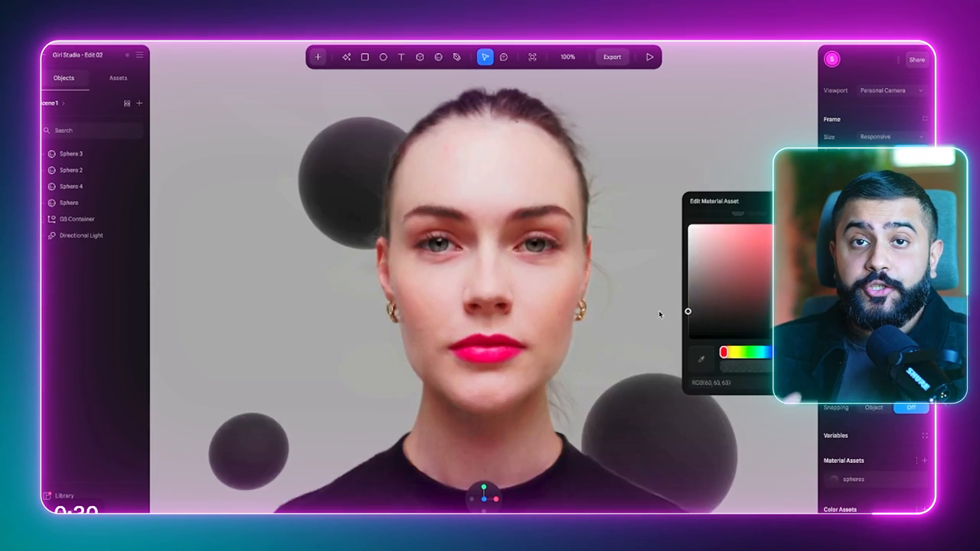The height and width of the screenshot is (551, 980).
Task: Click the camera frame tool in the toolbar
Action: click(532, 57)
